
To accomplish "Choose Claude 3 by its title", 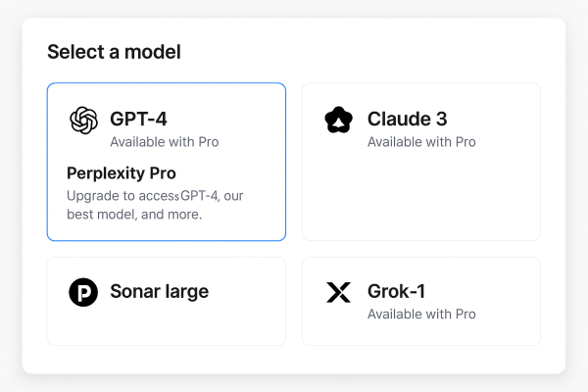I will tap(407, 120).
